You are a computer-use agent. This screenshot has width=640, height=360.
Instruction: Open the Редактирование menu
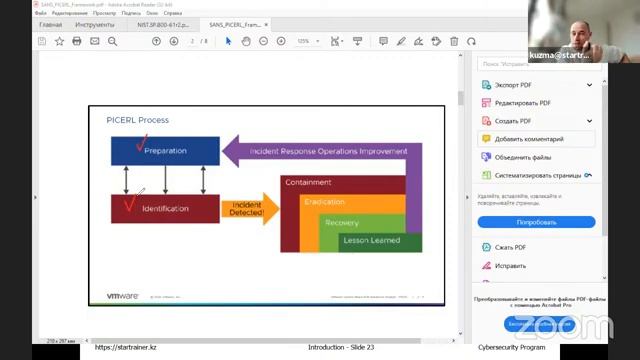69,13
